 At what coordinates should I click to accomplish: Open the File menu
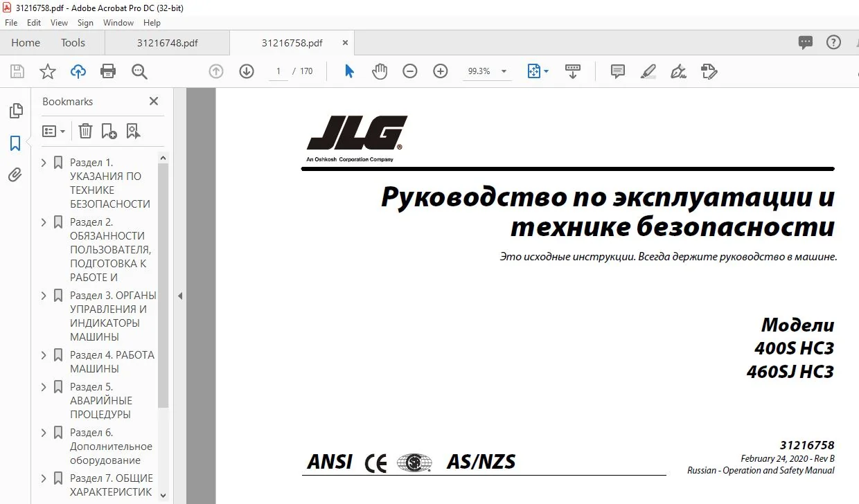pos(11,23)
